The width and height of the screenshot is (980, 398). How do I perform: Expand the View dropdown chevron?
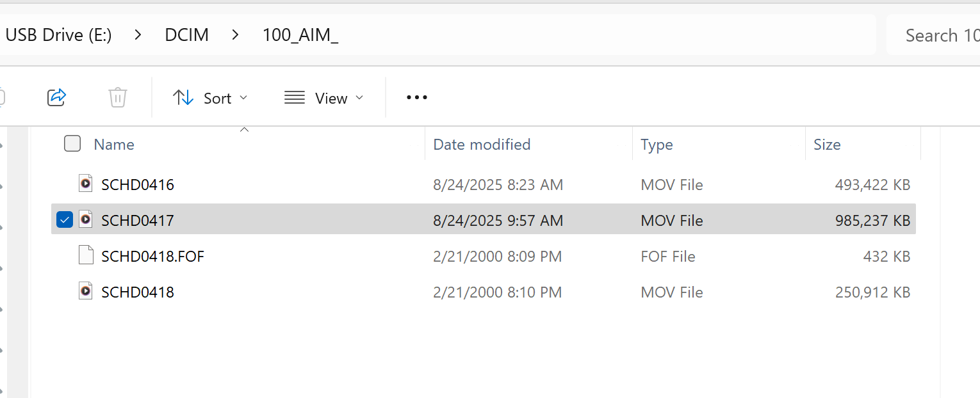[x=359, y=98]
